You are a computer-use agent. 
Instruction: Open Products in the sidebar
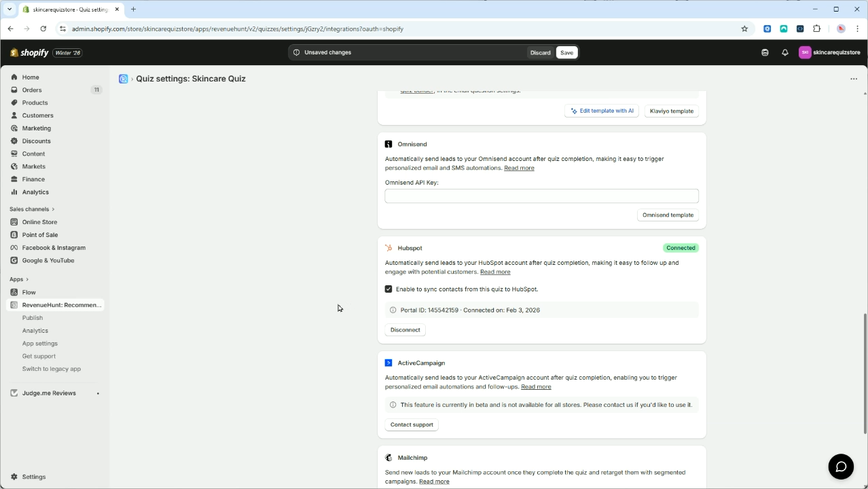pyautogui.click(x=35, y=103)
